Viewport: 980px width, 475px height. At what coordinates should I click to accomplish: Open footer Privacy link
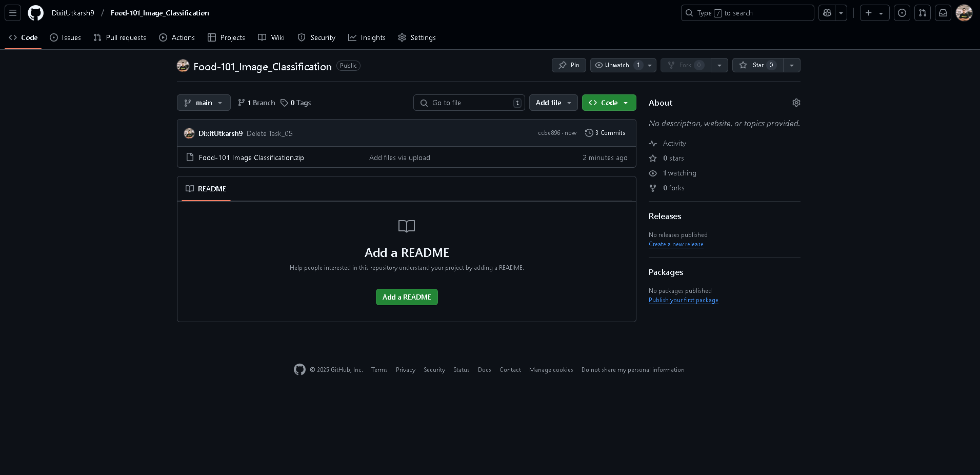tap(406, 370)
